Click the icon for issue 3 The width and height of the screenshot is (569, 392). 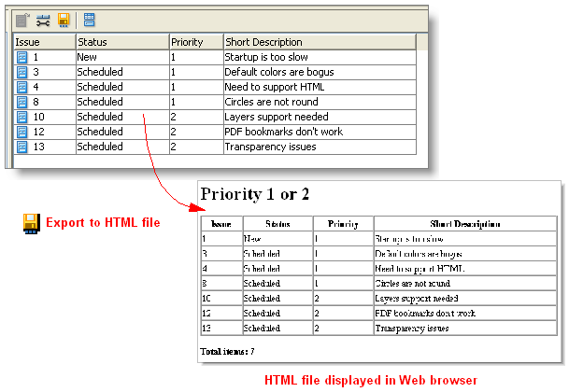tap(22, 73)
